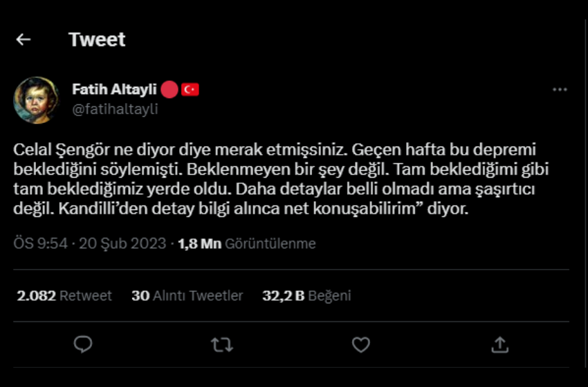Image resolution: width=588 pixels, height=387 pixels.
Task: Show the 30 Alıntı Tweetler list
Action: pos(187,296)
